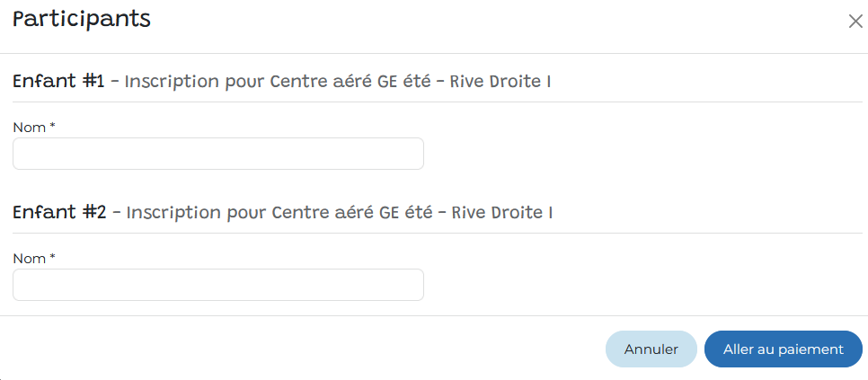
Task: Click the "Rive Droite I" text for Enfant #1
Action: tap(500, 82)
